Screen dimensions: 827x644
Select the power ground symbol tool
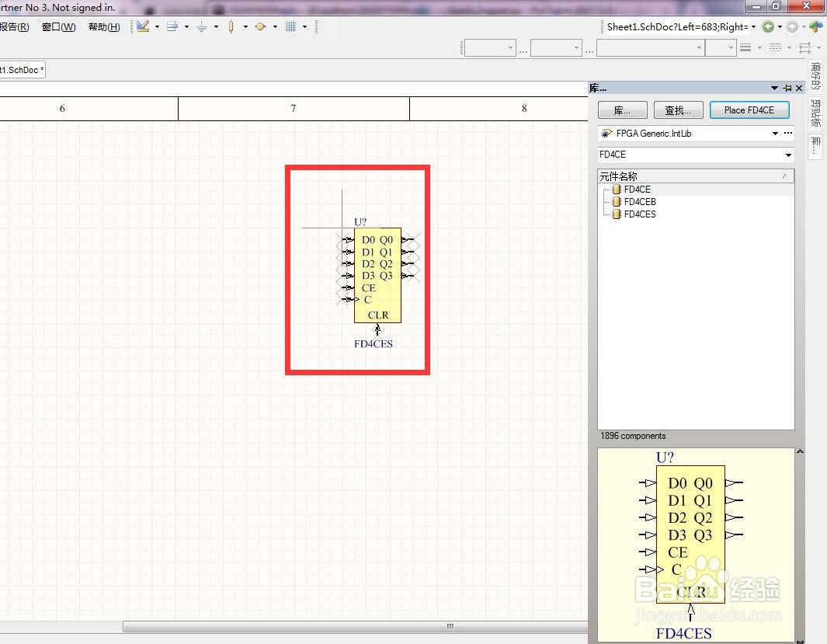tap(201, 26)
